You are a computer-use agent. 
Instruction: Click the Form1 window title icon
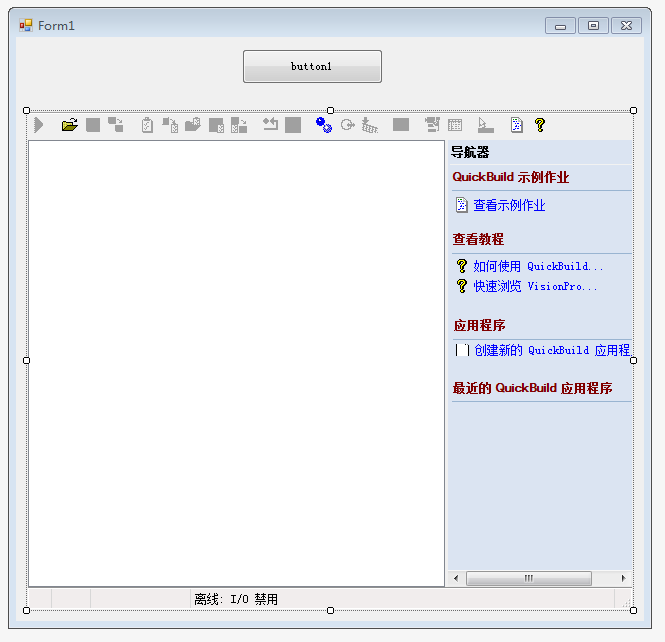tap(26, 26)
